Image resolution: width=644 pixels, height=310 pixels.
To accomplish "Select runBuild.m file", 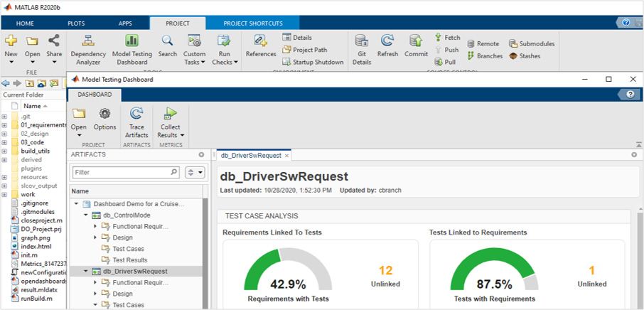I will point(36,298).
